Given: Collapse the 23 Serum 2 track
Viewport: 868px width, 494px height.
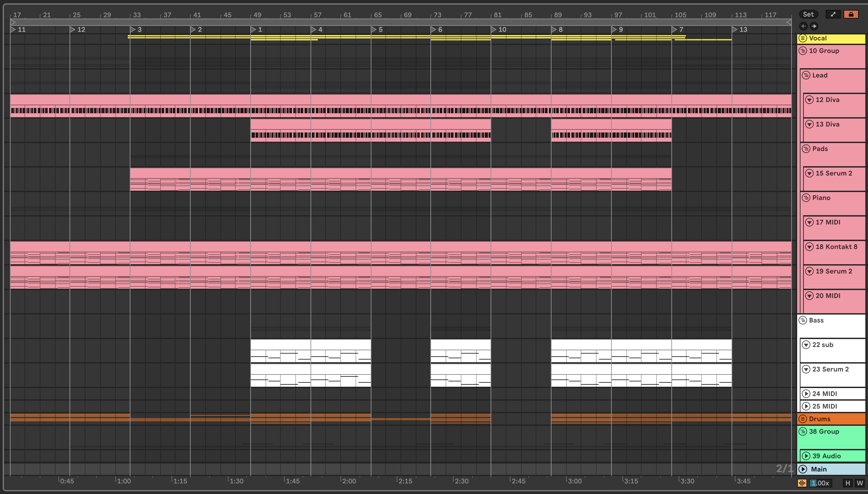Looking at the screenshot, I should 806,369.
